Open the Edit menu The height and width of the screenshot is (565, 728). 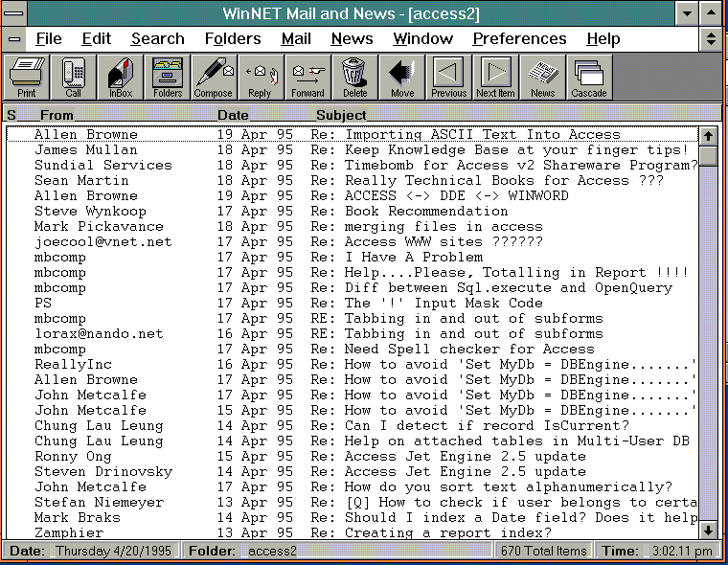click(96, 39)
